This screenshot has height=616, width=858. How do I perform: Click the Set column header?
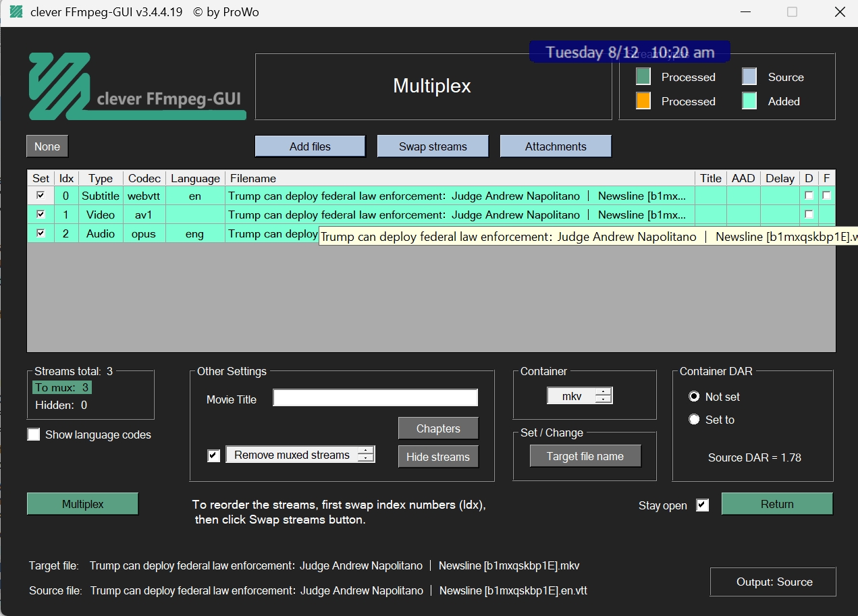[x=41, y=178]
